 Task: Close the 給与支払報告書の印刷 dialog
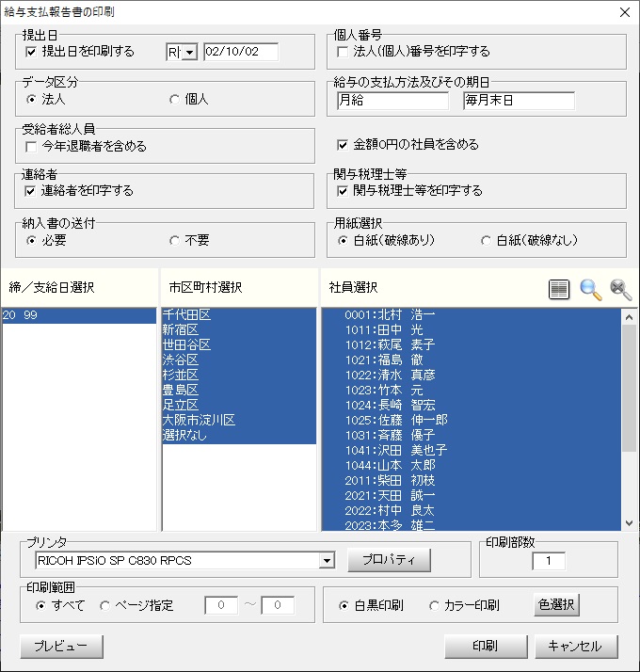(625, 12)
